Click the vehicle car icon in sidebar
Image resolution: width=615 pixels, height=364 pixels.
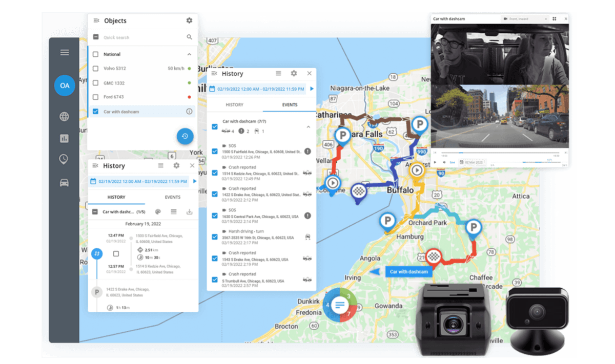pos(64,182)
